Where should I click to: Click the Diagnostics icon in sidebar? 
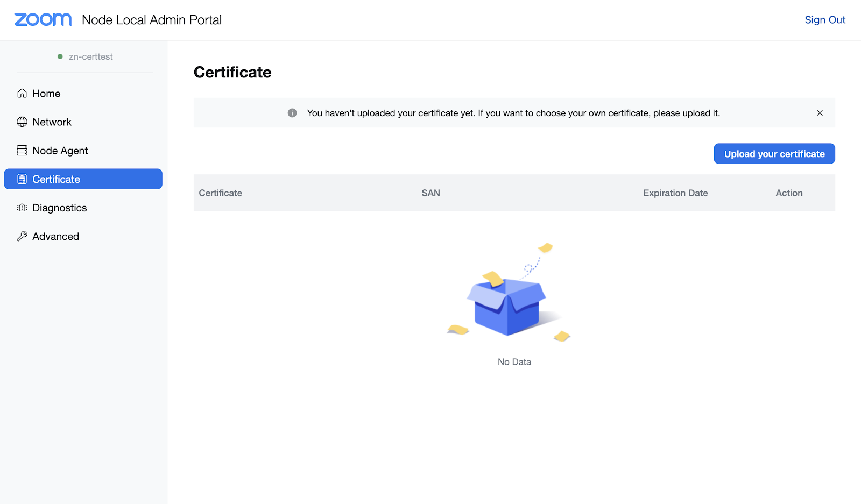22,208
